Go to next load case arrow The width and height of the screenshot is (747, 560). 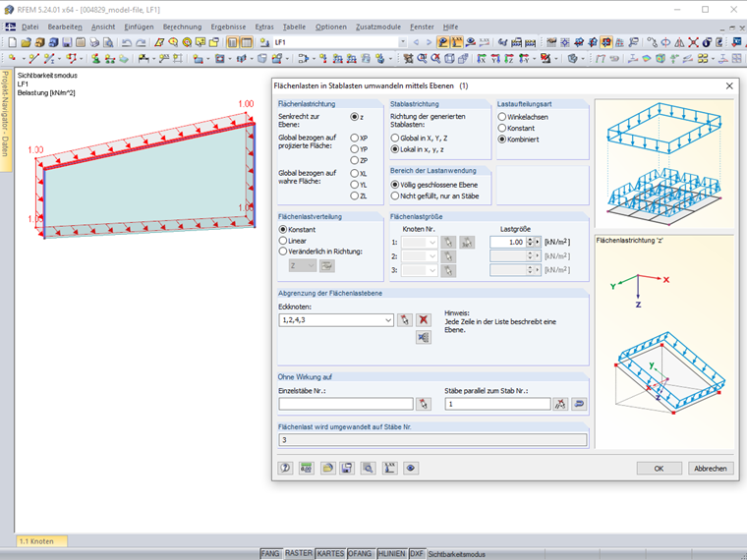tap(429, 42)
